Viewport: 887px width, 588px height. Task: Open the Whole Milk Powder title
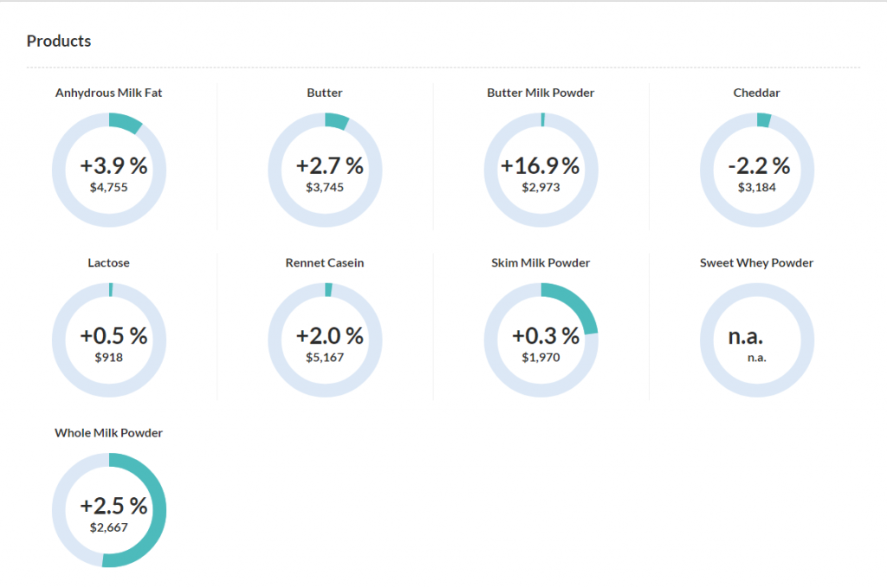108,432
